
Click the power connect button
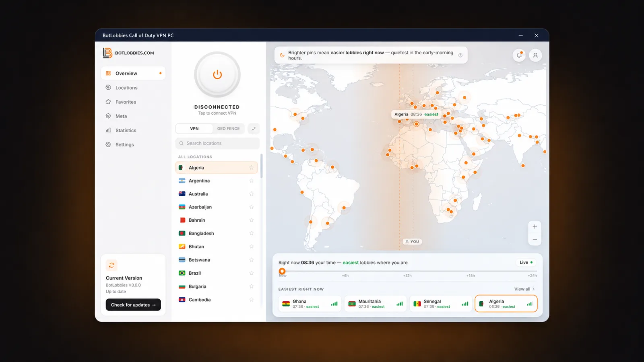tap(217, 74)
